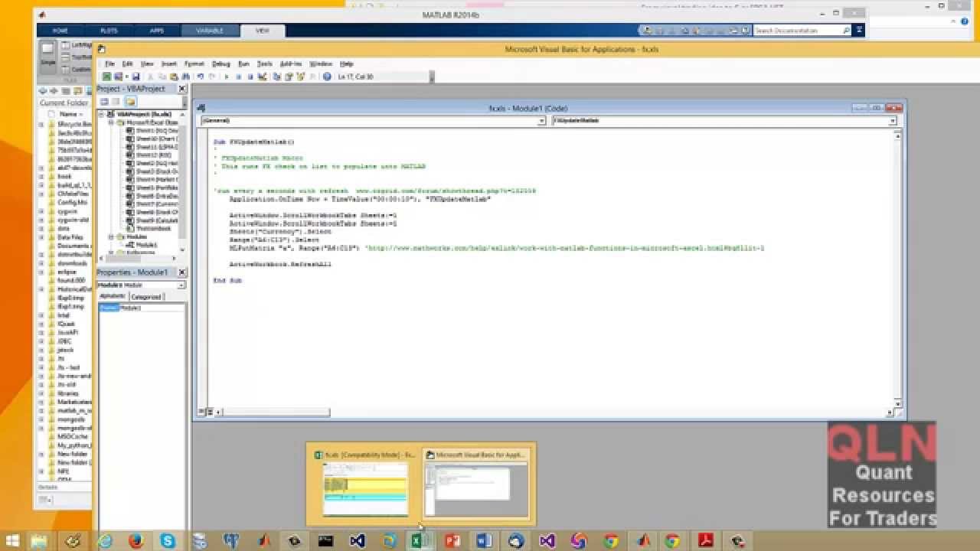Viewport: 980px width, 551px height.
Task: Run the macro with the play icon
Action: coord(226,77)
